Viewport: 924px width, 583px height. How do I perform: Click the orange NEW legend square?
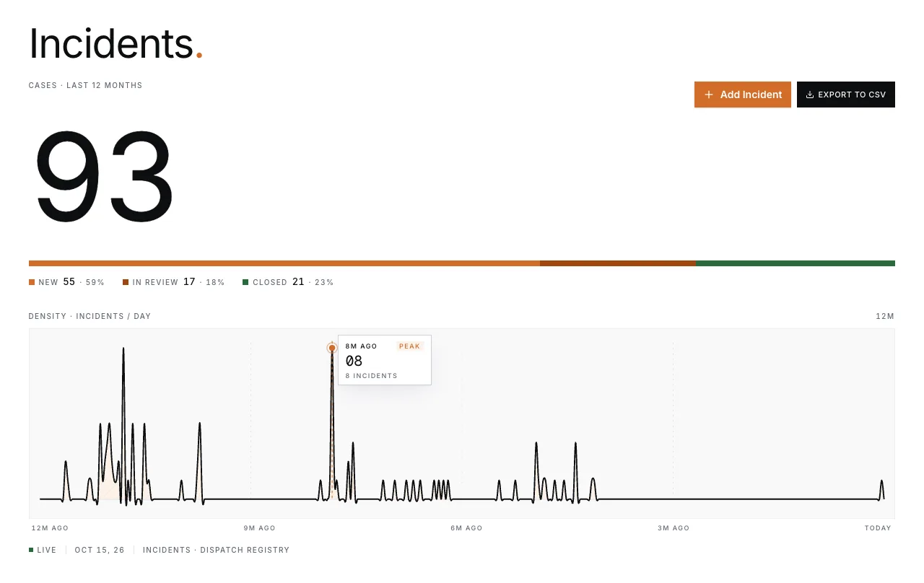tap(32, 282)
